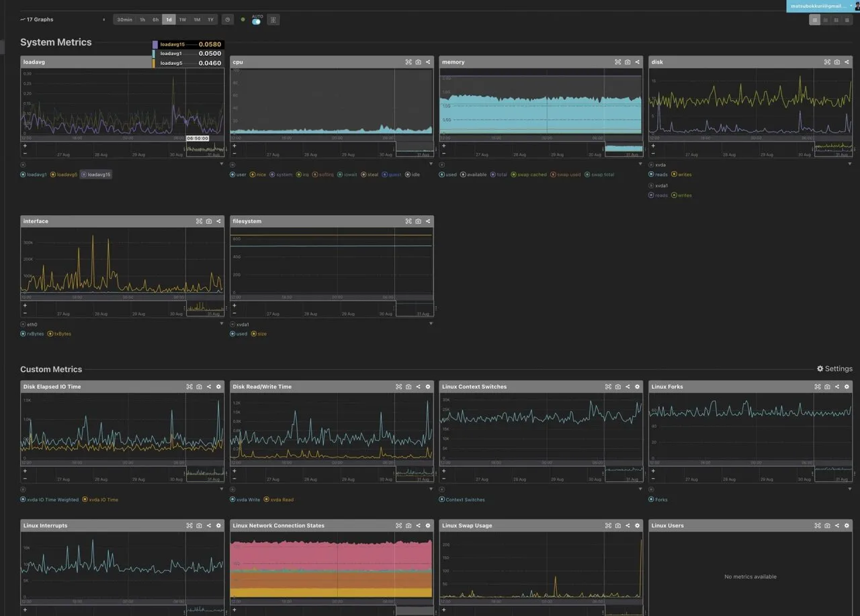The height and width of the screenshot is (616, 860).
Task: Take a snapshot of the cpu graph
Action: click(418, 62)
